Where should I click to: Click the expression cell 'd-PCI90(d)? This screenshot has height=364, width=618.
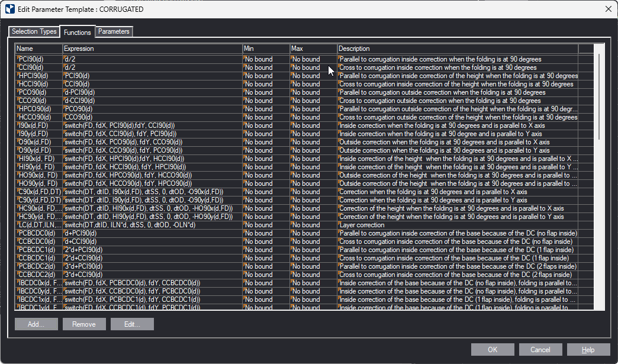(x=152, y=92)
